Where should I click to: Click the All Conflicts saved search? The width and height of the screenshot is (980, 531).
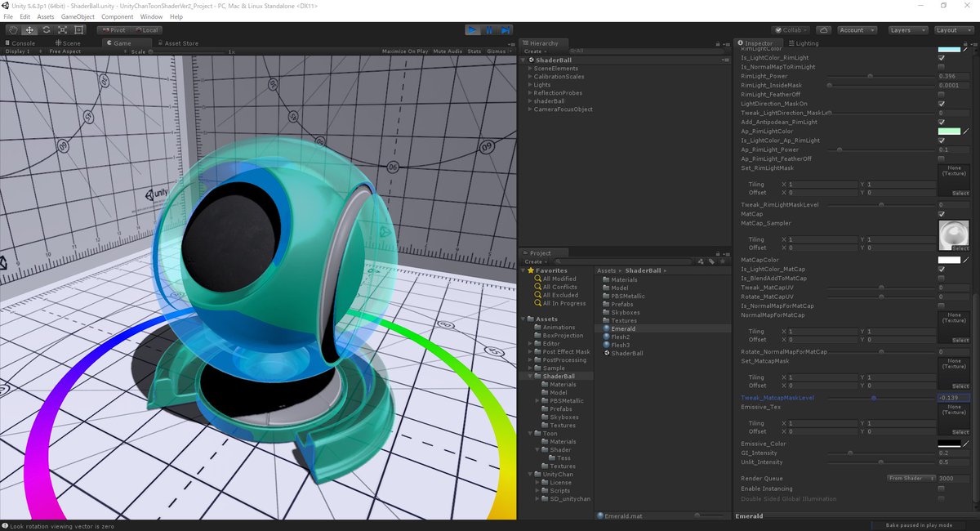point(559,287)
